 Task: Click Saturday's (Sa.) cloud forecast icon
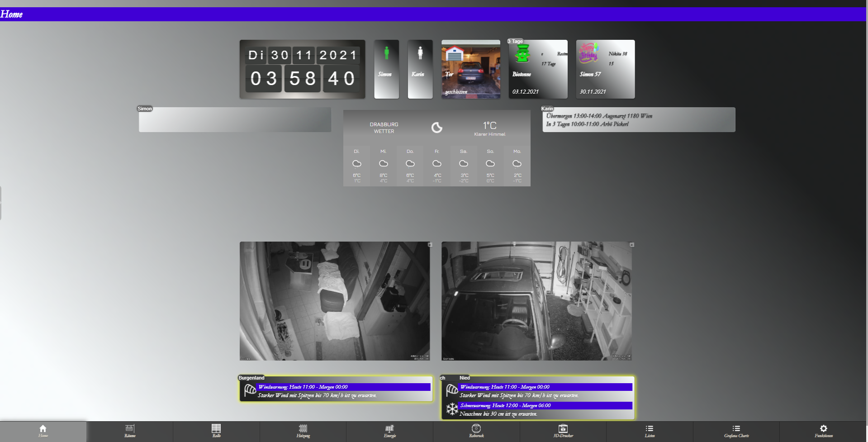tap(464, 163)
